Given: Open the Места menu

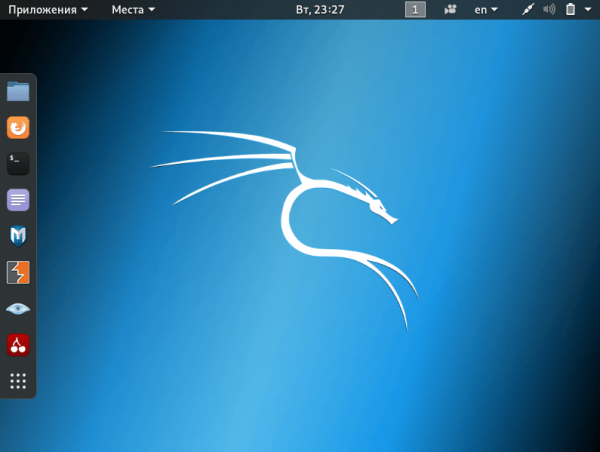Looking at the screenshot, I should [133, 10].
